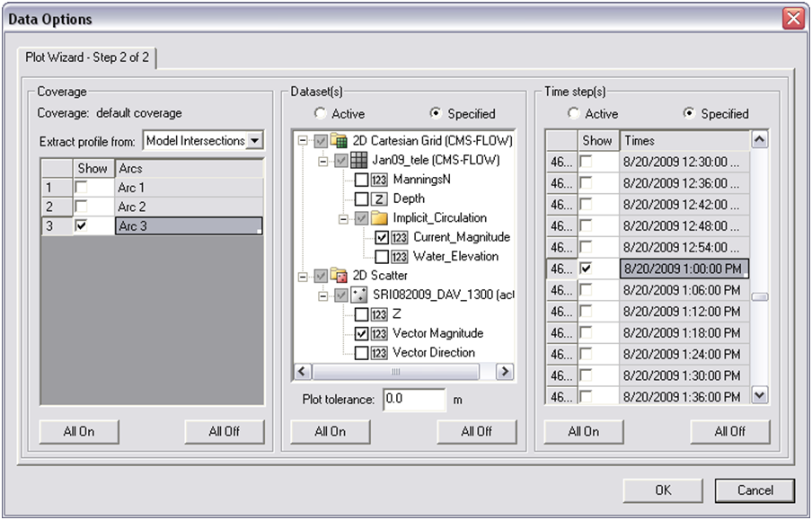Click the time steps scroll down arrow
Viewport: 812px width, 520px height.
[x=759, y=395]
